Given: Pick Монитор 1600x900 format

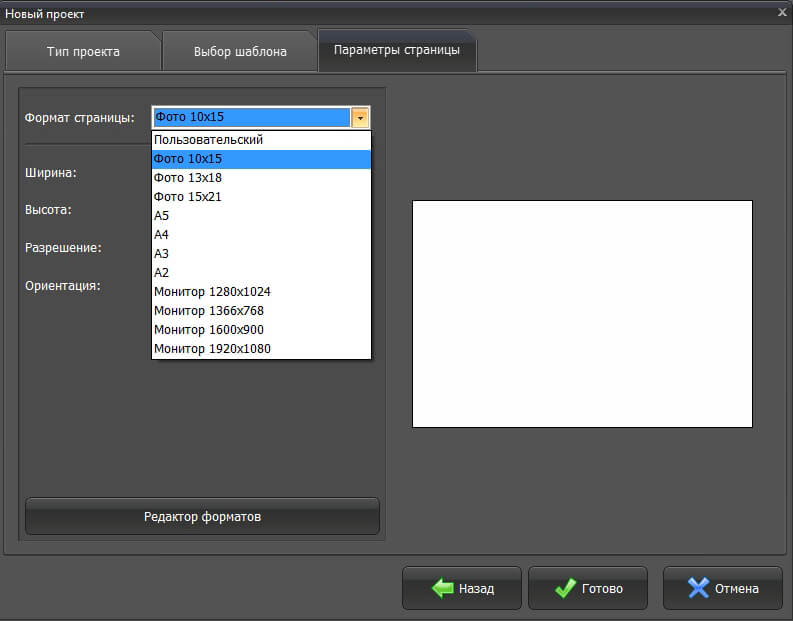Looking at the screenshot, I should coord(261,330).
